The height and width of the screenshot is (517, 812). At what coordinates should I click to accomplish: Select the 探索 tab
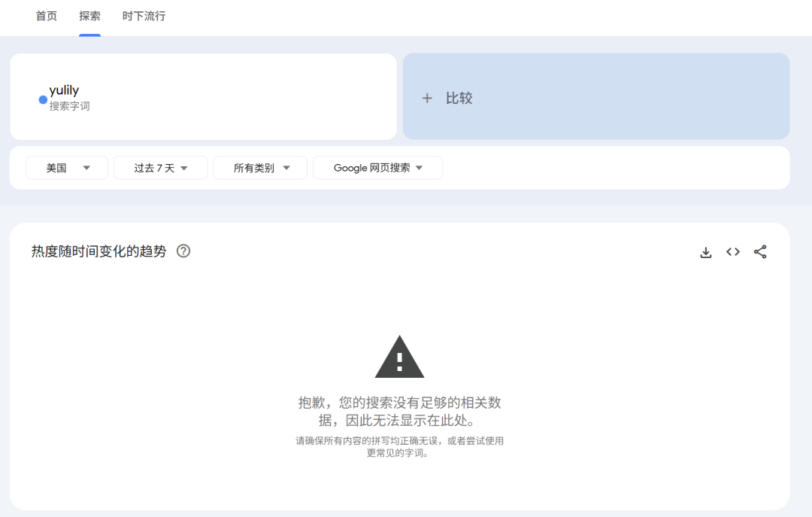point(89,16)
